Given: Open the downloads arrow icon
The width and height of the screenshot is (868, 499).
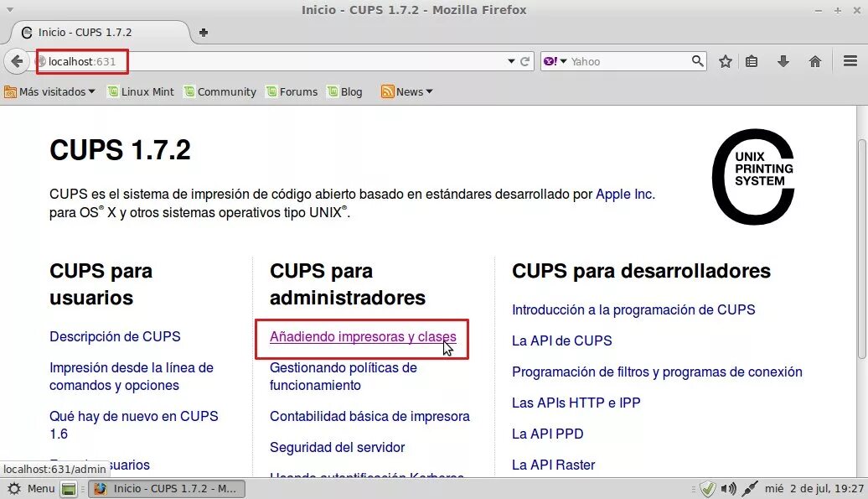Looking at the screenshot, I should [x=783, y=61].
